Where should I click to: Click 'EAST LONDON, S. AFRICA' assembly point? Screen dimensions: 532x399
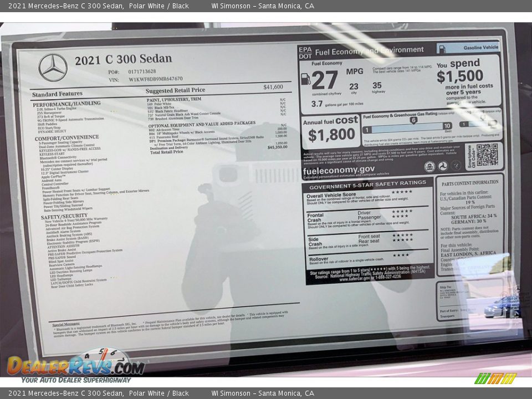tap(468, 254)
